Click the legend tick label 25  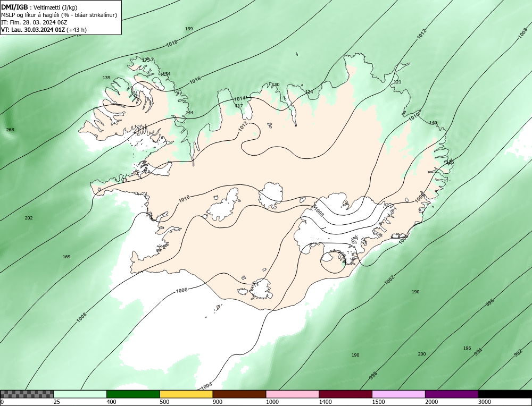[x=56, y=402]
